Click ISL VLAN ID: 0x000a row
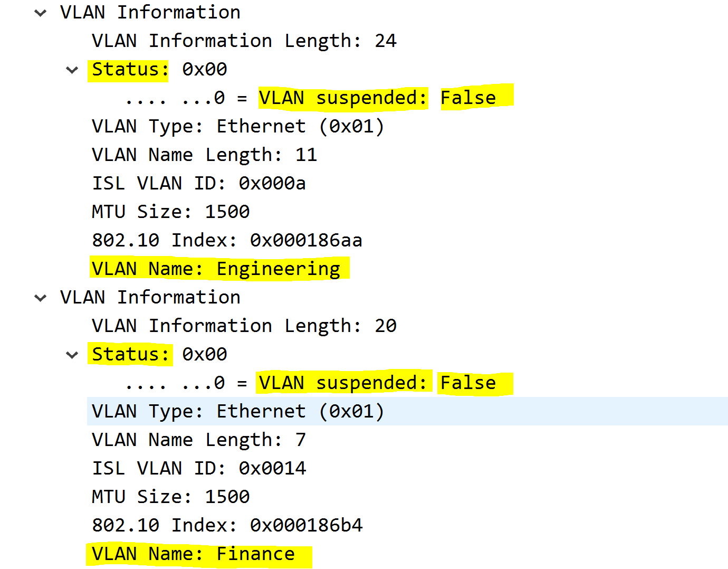728x569 pixels. (199, 184)
